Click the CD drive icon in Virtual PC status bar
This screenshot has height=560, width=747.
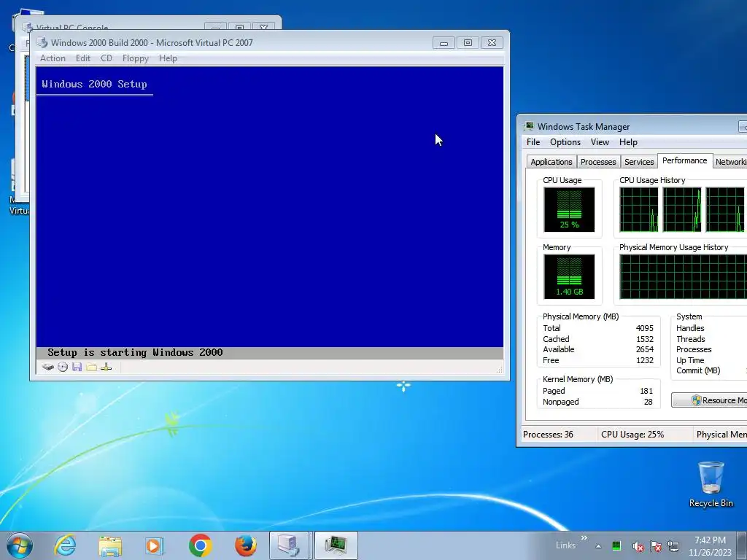click(63, 367)
